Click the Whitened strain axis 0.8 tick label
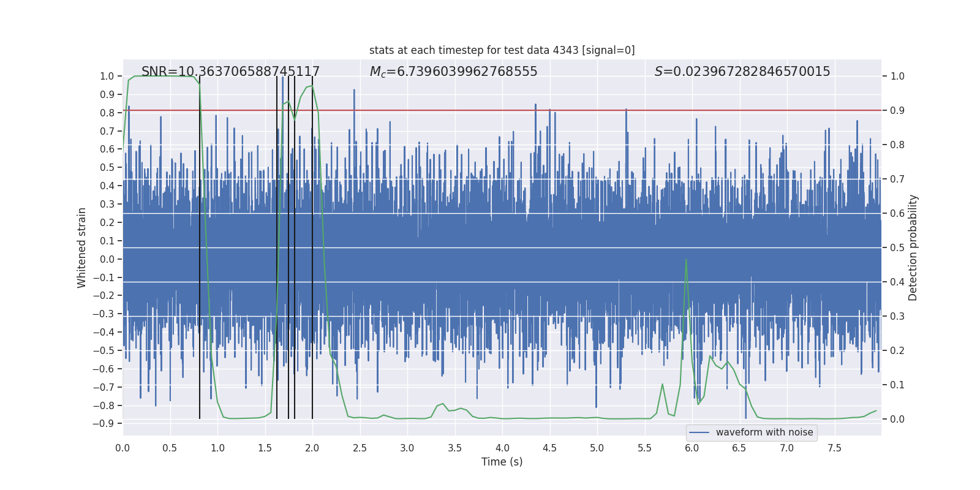Image resolution: width=980 pixels, height=490 pixels. [x=107, y=113]
